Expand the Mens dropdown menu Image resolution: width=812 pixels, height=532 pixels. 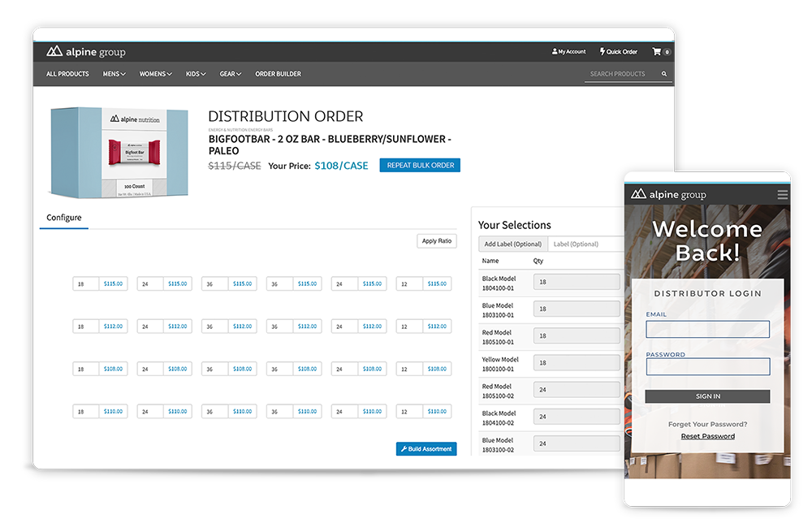pos(114,74)
